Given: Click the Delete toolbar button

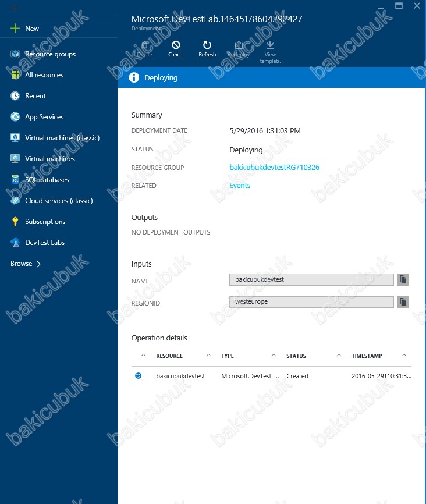Looking at the screenshot, I should pos(145,49).
